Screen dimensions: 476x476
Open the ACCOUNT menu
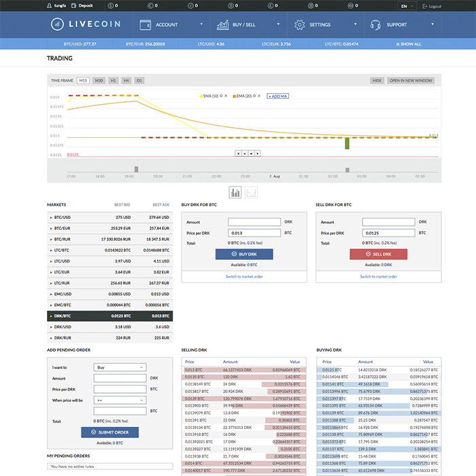[172, 24]
